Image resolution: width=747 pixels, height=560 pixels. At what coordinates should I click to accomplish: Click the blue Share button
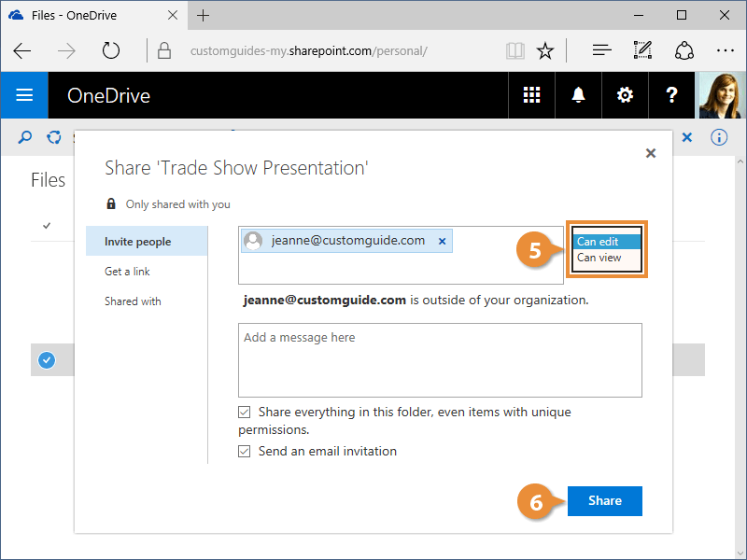click(x=604, y=501)
